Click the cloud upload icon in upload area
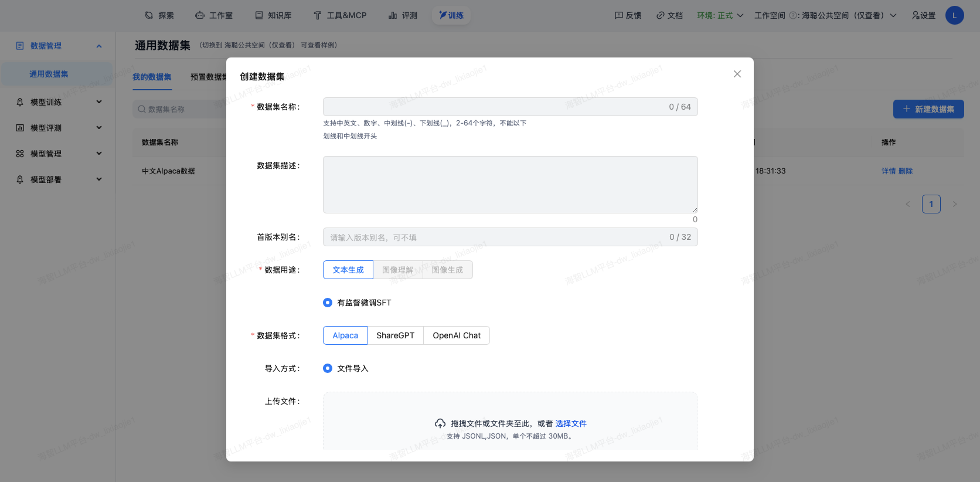This screenshot has width=980, height=482. [x=440, y=423]
